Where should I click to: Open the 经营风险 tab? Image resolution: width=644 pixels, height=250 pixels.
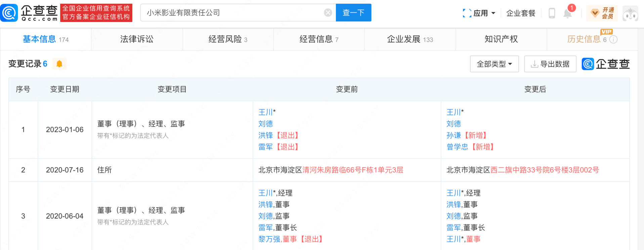228,39
